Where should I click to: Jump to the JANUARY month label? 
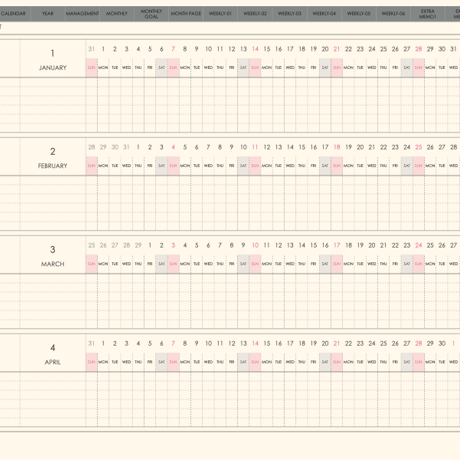point(53,68)
